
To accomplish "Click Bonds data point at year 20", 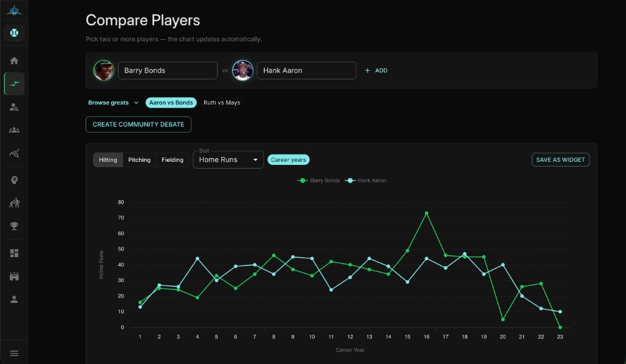I will click(503, 319).
